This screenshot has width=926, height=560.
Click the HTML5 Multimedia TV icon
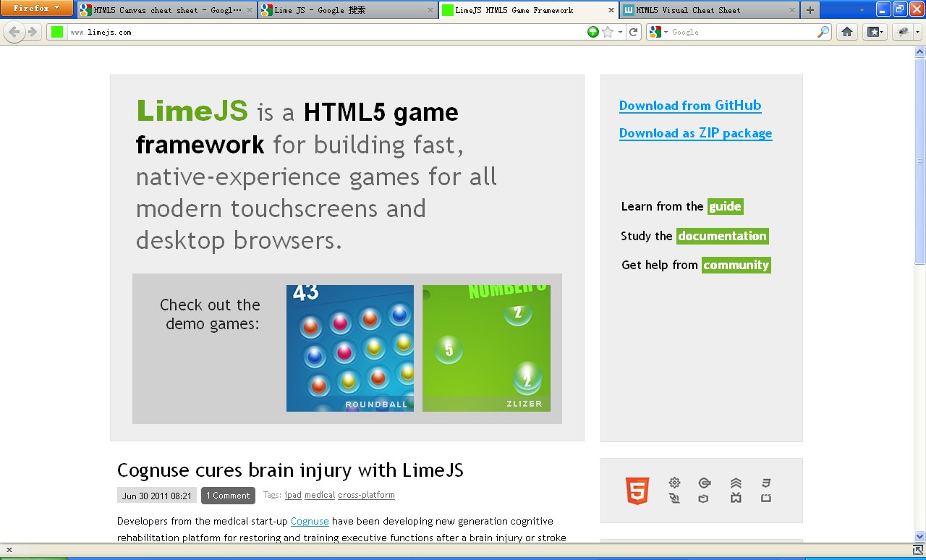[736, 498]
